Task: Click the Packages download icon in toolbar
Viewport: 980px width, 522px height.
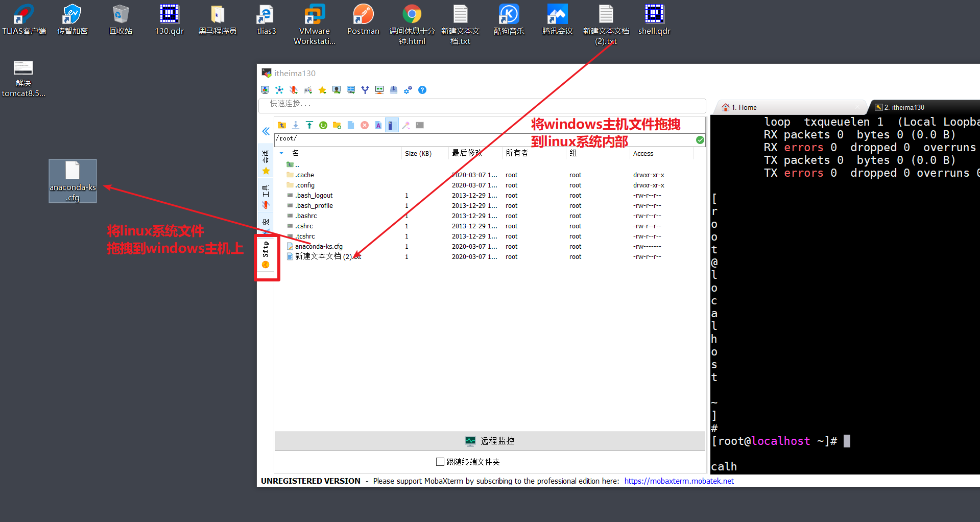Action: point(394,90)
